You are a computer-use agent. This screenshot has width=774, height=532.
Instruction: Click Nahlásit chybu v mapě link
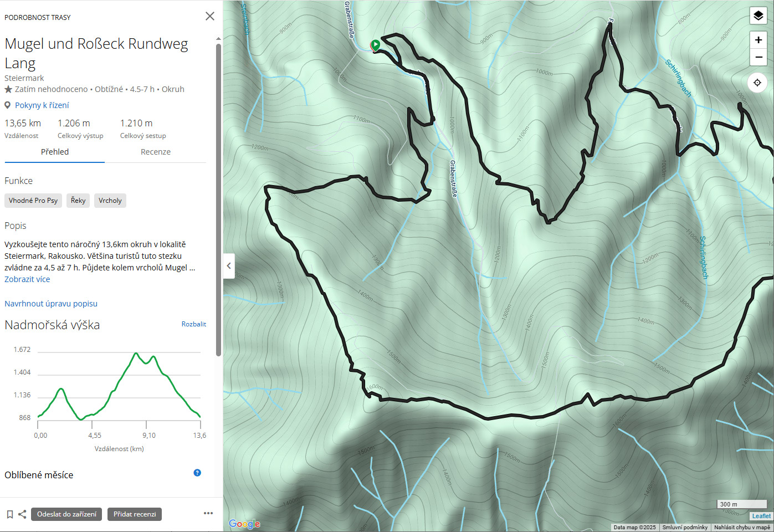[x=742, y=528]
